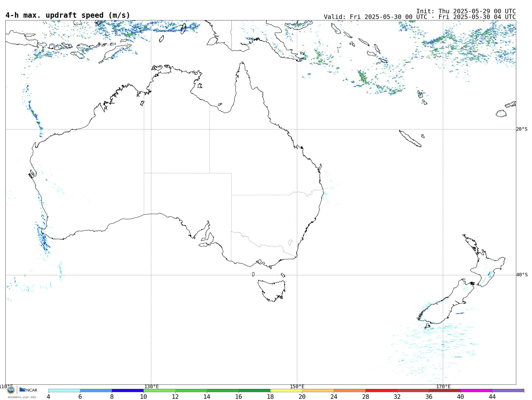Click the green 12-14 colorbar swatch
Screen dimensions: 532x400
(x=191, y=391)
